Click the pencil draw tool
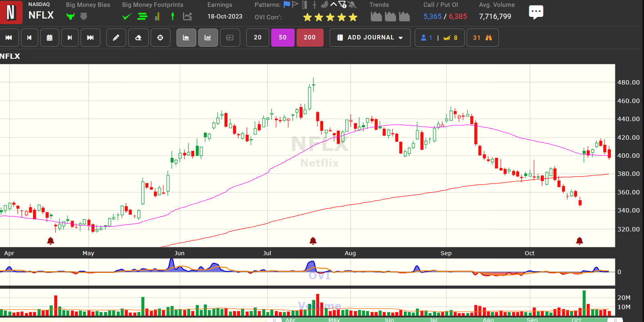This screenshot has height=322, width=644. (x=116, y=38)
